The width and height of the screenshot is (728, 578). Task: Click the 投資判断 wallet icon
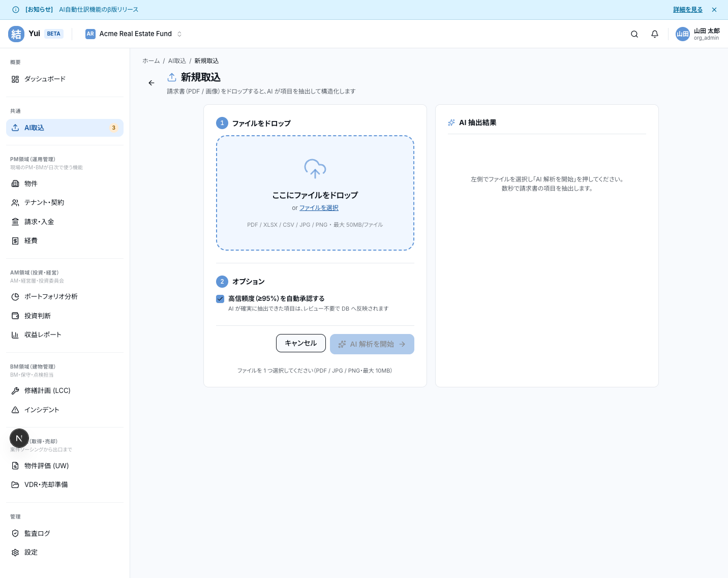point(15,316)
